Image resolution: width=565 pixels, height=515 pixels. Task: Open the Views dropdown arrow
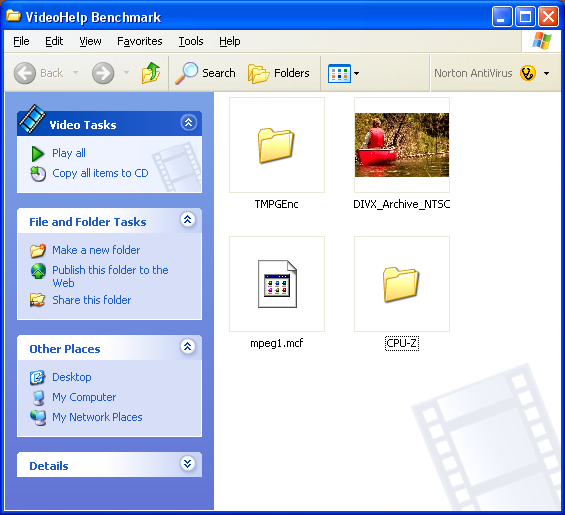356,74
